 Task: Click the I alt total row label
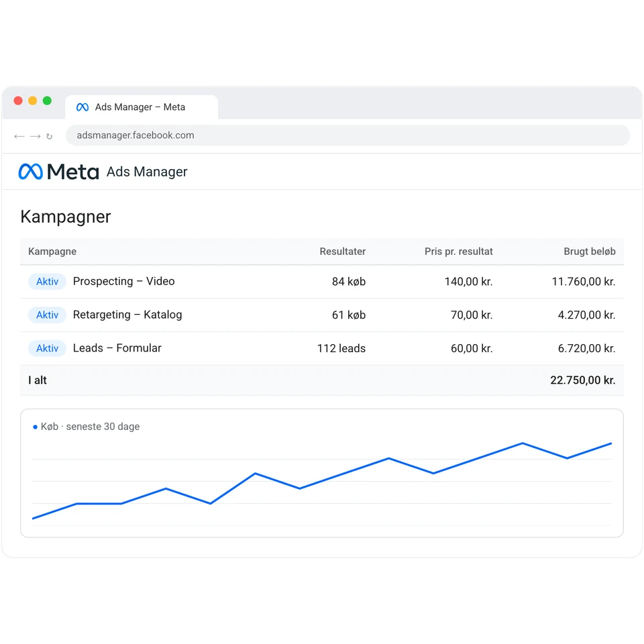(38, 380)
